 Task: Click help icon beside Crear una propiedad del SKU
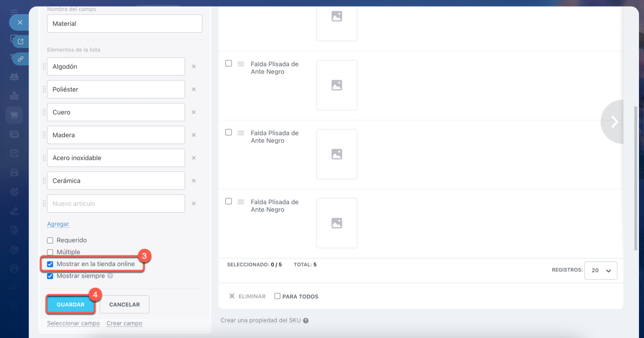(306, 320)
